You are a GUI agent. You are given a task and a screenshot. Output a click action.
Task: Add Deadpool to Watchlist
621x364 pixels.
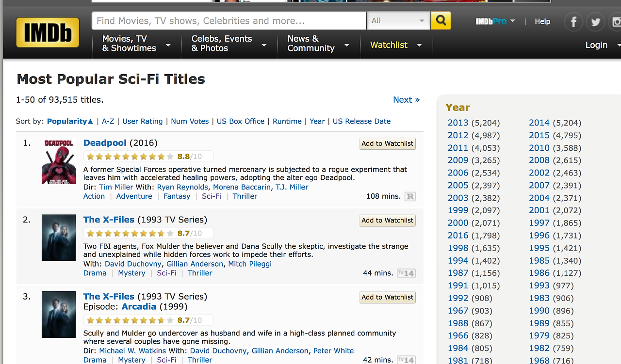click(388, 143)
